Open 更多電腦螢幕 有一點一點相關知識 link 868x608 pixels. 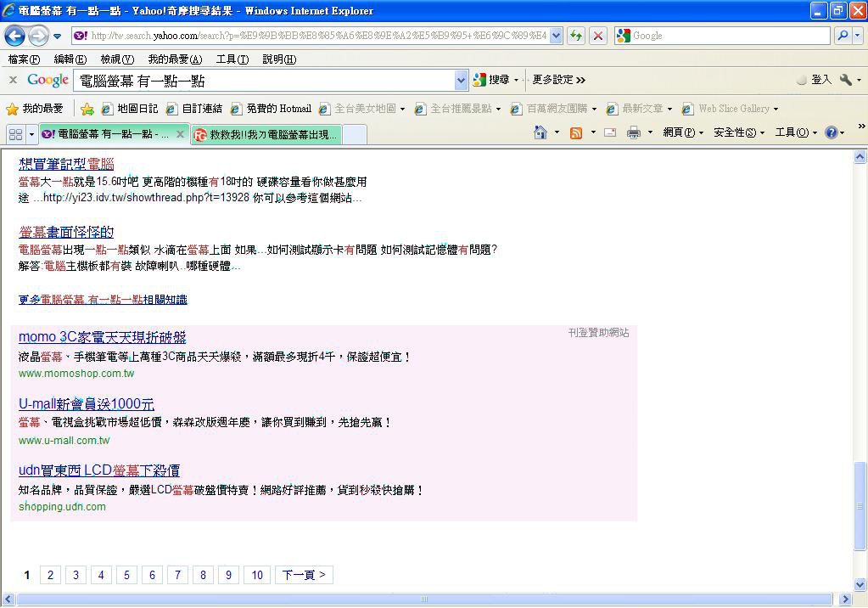click(x=103, y=300)
